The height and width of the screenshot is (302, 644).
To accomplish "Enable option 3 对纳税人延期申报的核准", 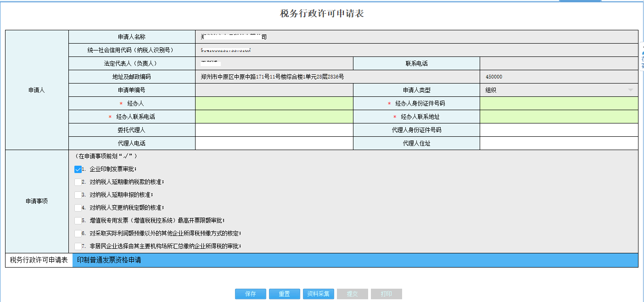I will click(78, 195).
